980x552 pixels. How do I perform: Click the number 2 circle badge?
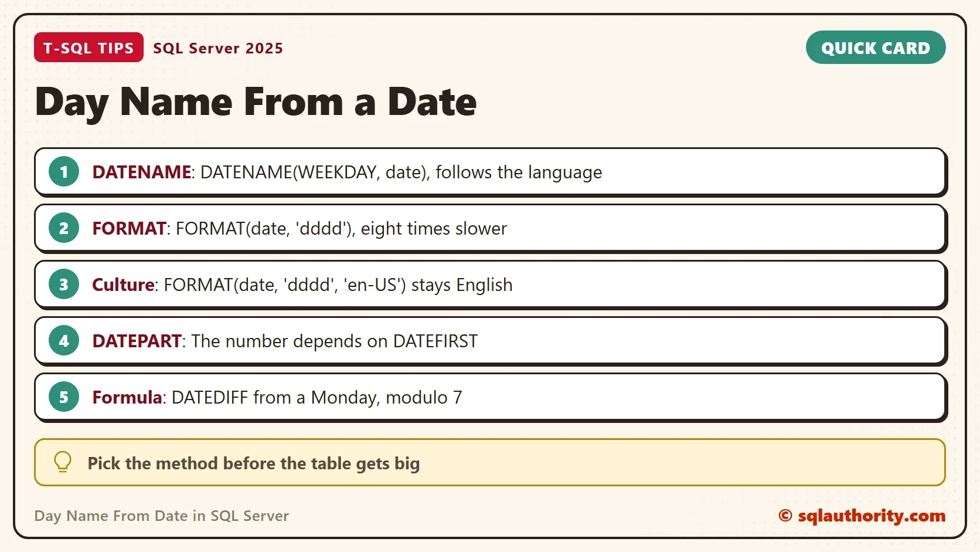[64, 228]
